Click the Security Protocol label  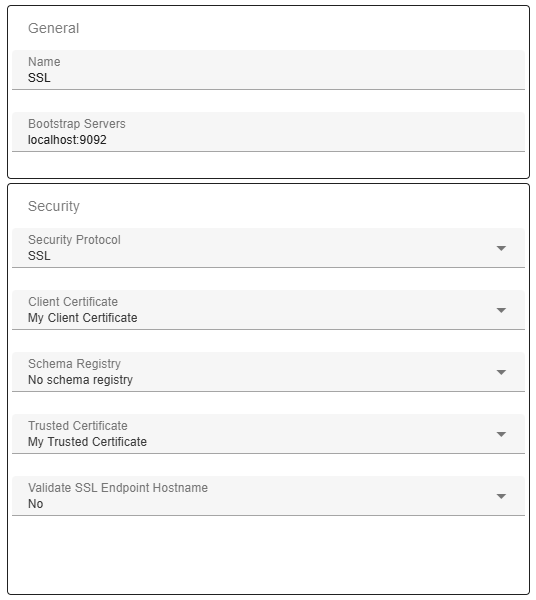click(74, 240)
